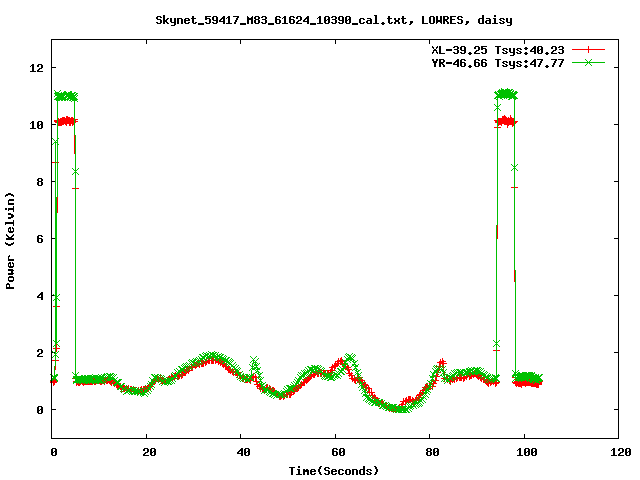This screenshot has height=480, width=640.
Task: Click the red plateau of the second calibration peak
Action: (x=506, y=121)
